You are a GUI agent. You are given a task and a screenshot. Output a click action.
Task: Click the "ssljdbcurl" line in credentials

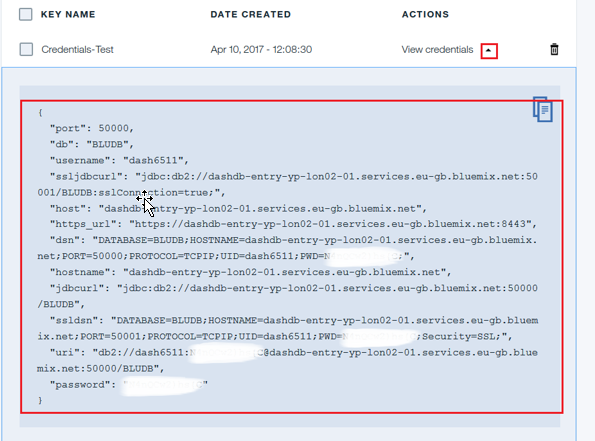point(287,185)
